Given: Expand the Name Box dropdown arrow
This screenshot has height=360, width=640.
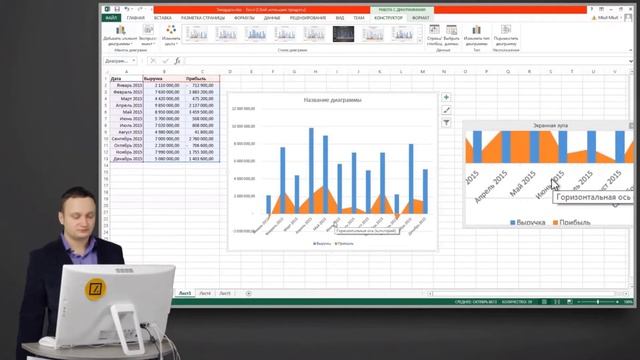Looking at the screenshot, I should pos(133,61).
